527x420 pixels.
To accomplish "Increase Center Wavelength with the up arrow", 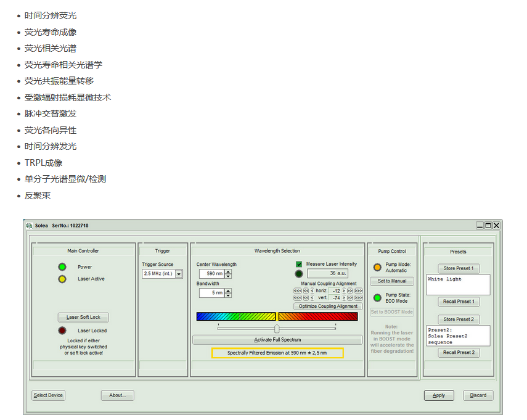I will click(228, 271).
